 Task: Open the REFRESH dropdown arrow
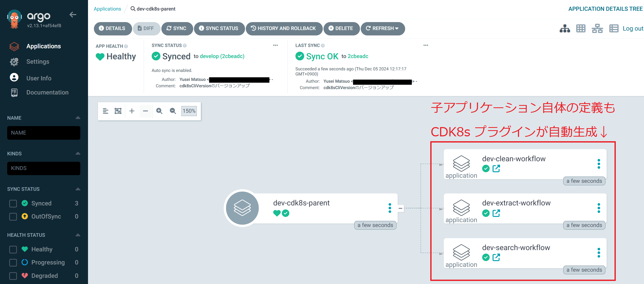[x=397, y=29]
